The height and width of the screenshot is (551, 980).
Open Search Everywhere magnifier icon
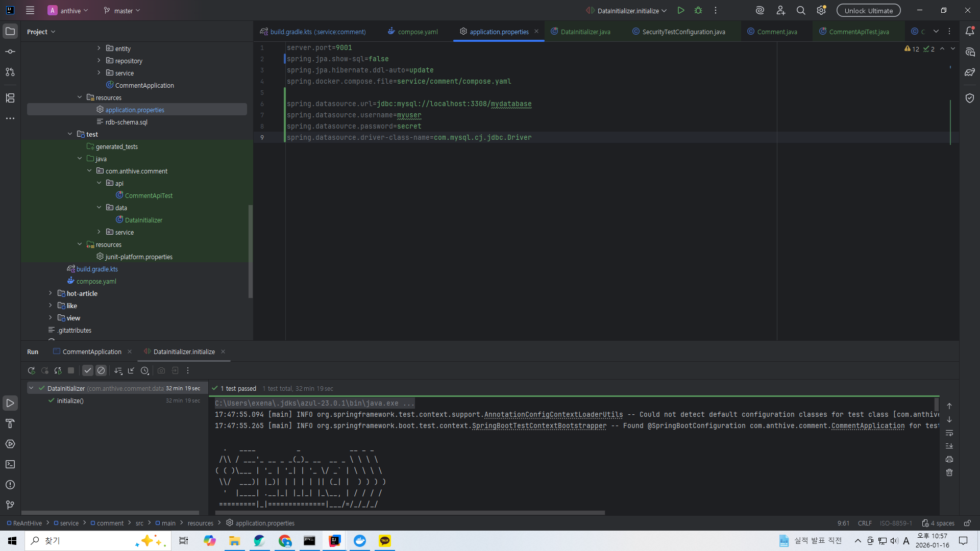coord(801,10)
